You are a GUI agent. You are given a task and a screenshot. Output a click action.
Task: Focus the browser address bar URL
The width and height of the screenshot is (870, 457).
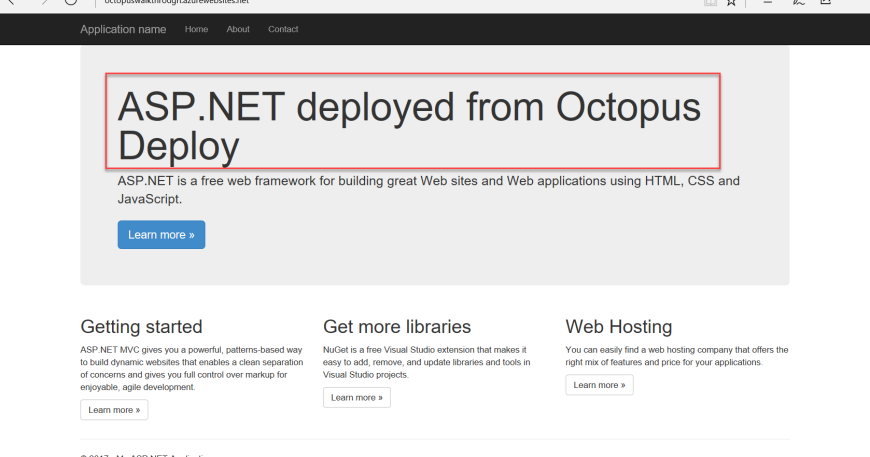coord(176,2)
